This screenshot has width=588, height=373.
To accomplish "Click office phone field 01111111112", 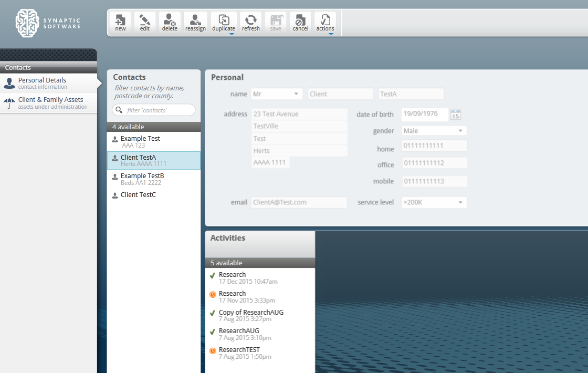I will coord(434,163).
